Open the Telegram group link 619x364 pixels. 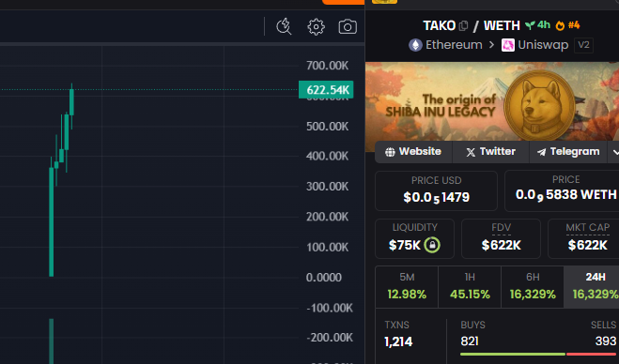pos(568,152)
